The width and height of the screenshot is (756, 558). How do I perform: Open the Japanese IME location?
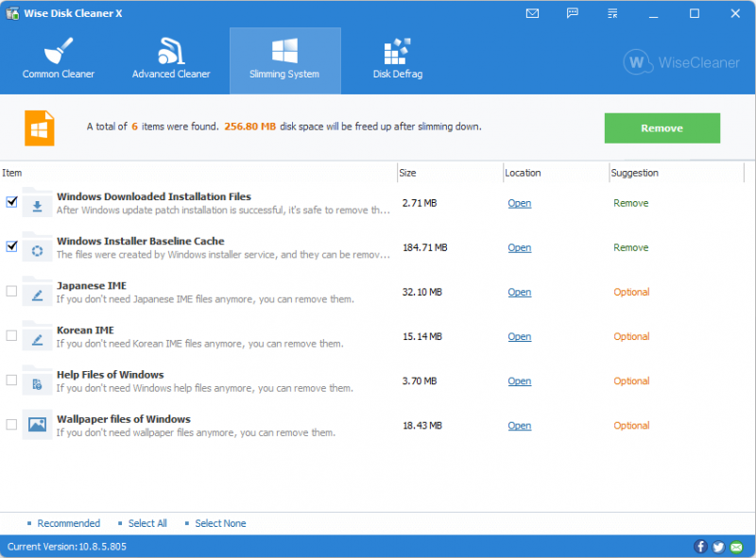point(519,292)
